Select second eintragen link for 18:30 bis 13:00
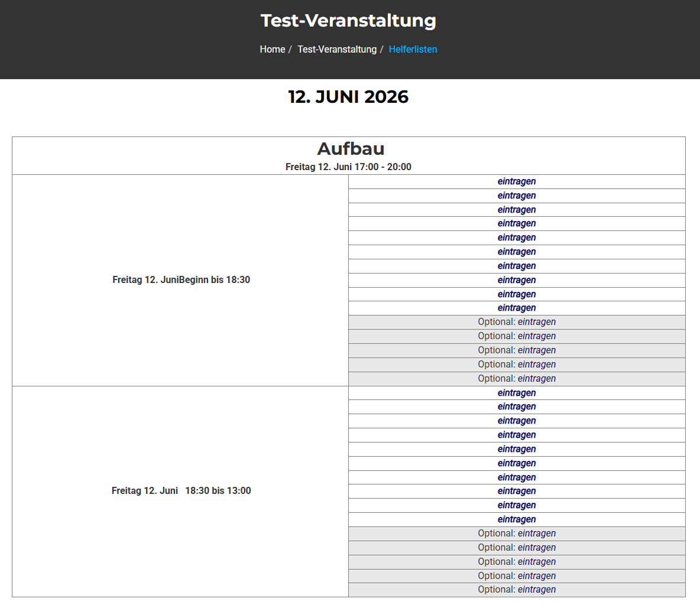Viewport: 700px width, 605px height. click(517, 406)
